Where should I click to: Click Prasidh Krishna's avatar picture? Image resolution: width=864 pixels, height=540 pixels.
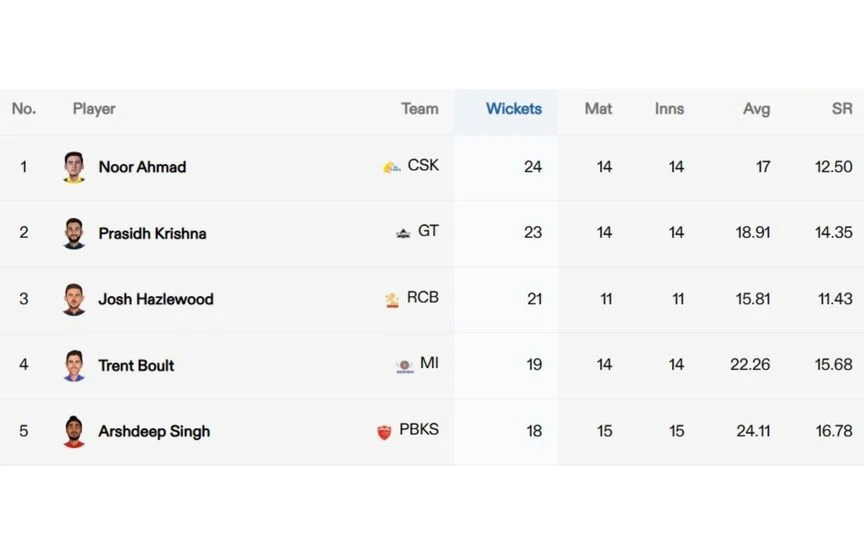74,233
